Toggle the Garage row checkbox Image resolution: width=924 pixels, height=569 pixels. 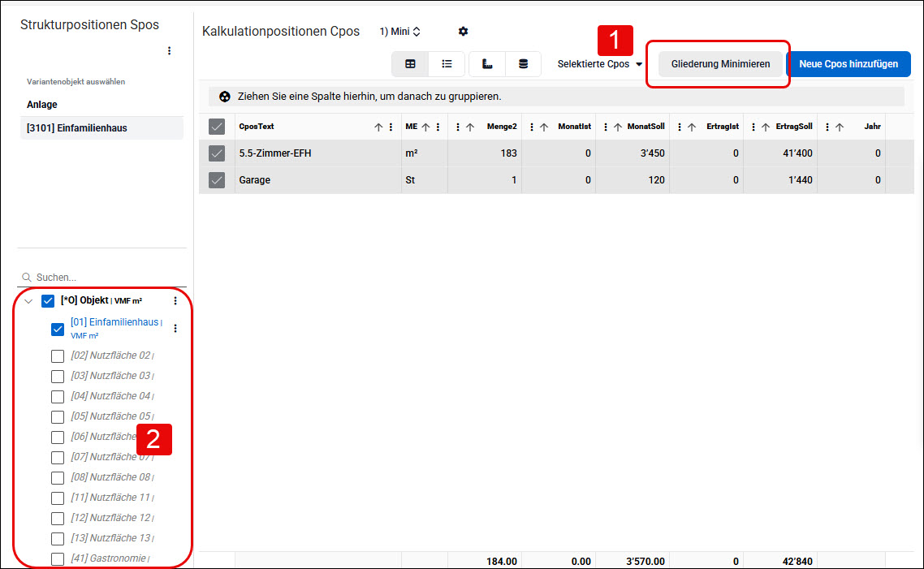(x=217, y=180)
